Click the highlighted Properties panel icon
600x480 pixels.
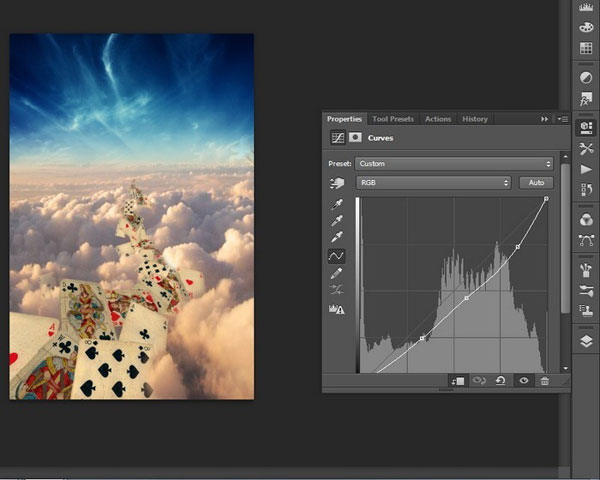[x=586, y=127]
